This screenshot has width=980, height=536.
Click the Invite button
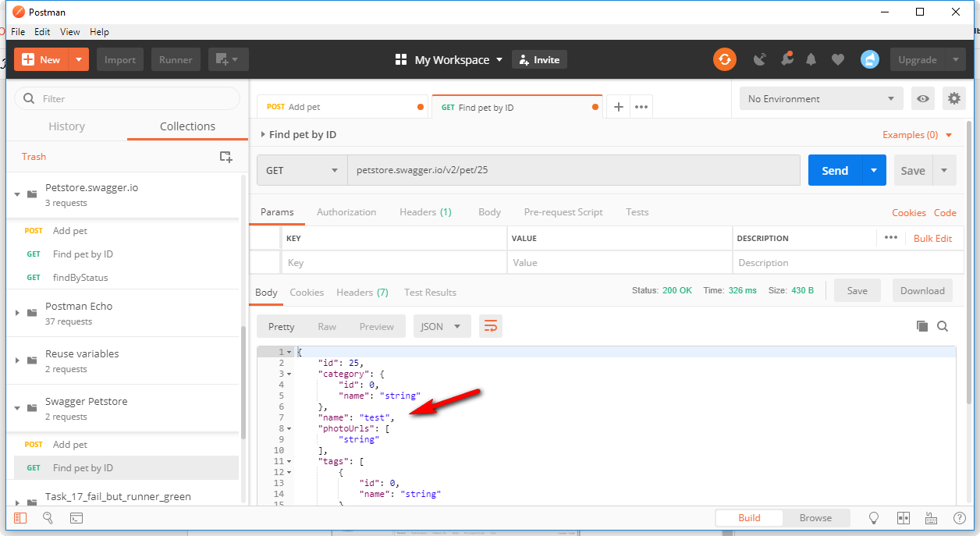point(539,60)
